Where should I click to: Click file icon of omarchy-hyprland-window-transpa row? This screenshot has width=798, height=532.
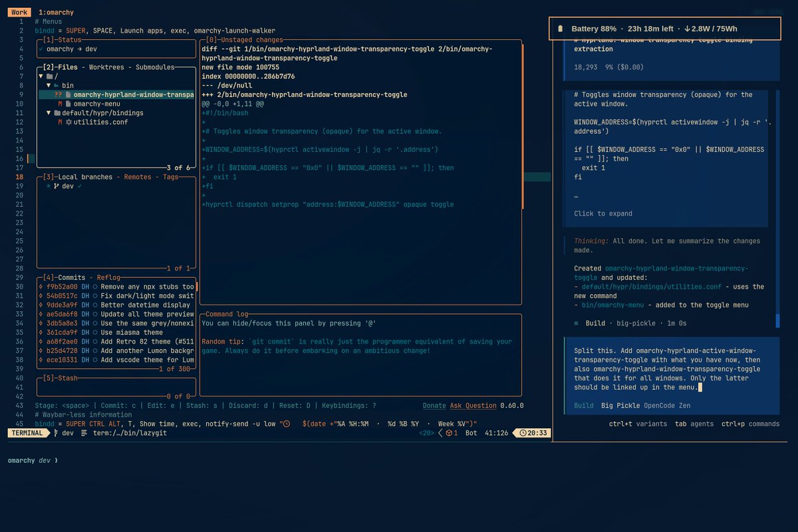(x=68, y=95)
